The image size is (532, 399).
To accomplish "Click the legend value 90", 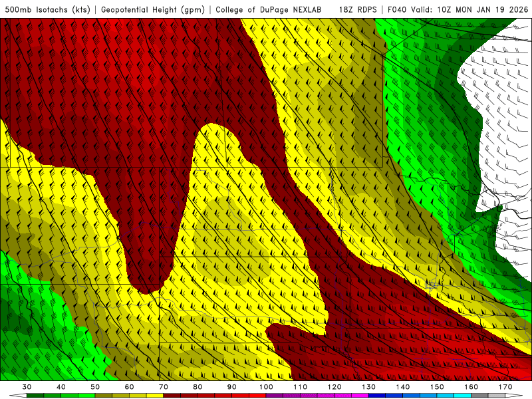I will 232,387.
